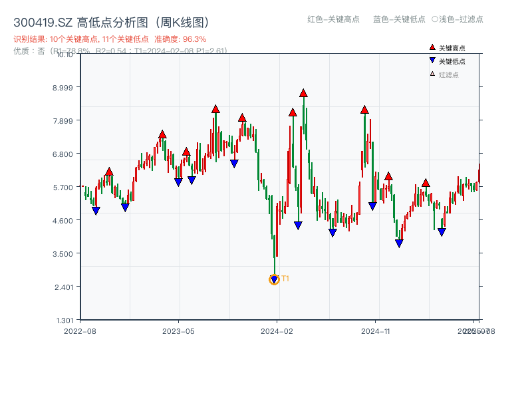Click the 2024-11 x-axis label
Screen dimensions: 532x399
(375, 331)
